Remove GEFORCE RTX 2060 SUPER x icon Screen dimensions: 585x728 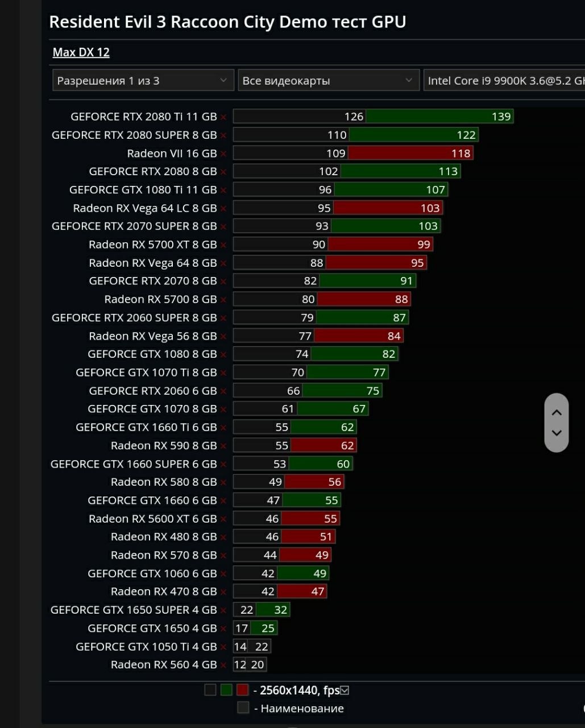coord(223,318)
